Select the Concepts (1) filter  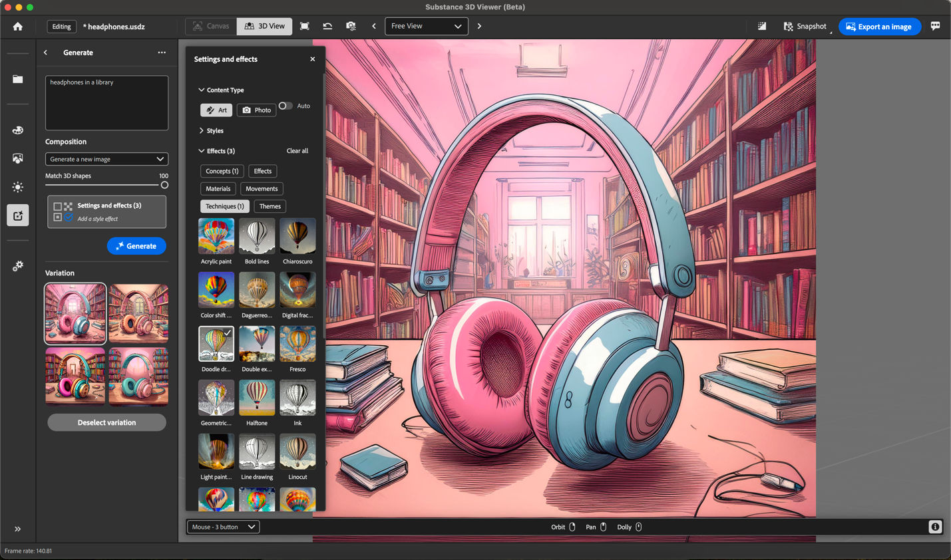coord(222,171)
